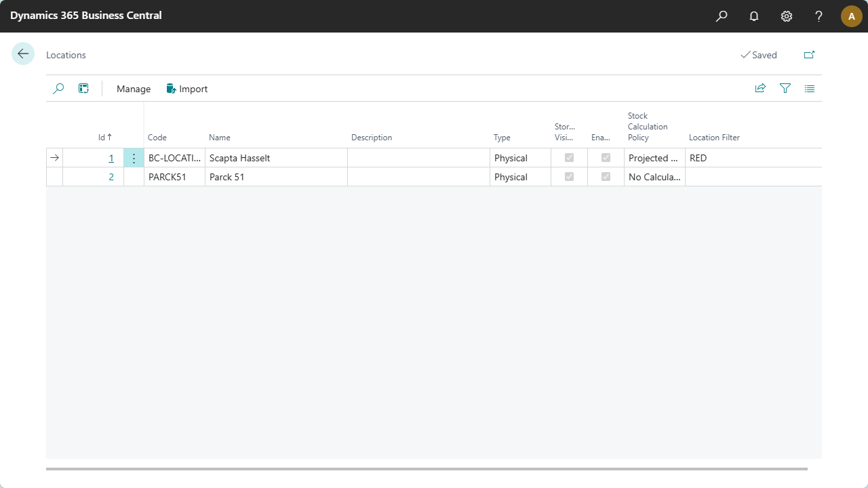Search the Locations list
This screenshot has width=868, height=488.
coord(58,89)
